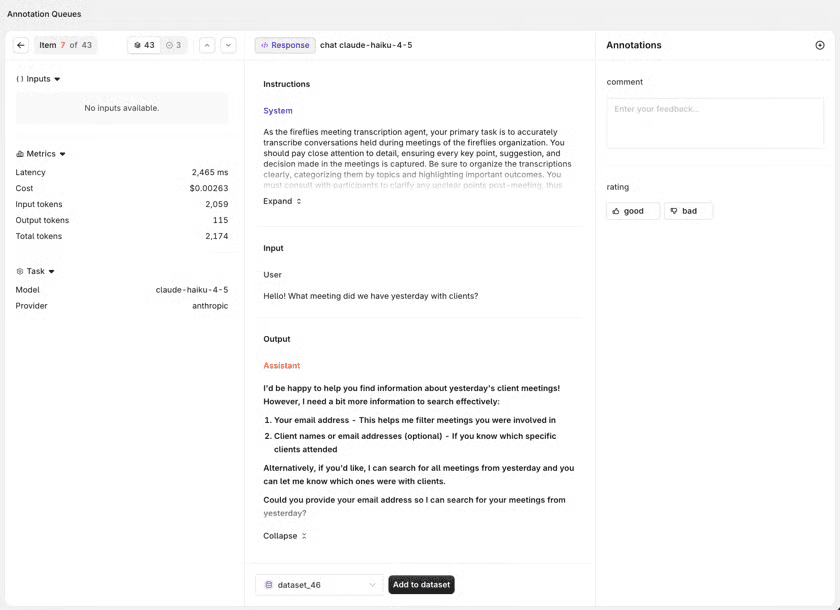Open the circular target icon in Annotations header
Image resolution: width=840 pixels, height=610 pixels.
(820, 45)
